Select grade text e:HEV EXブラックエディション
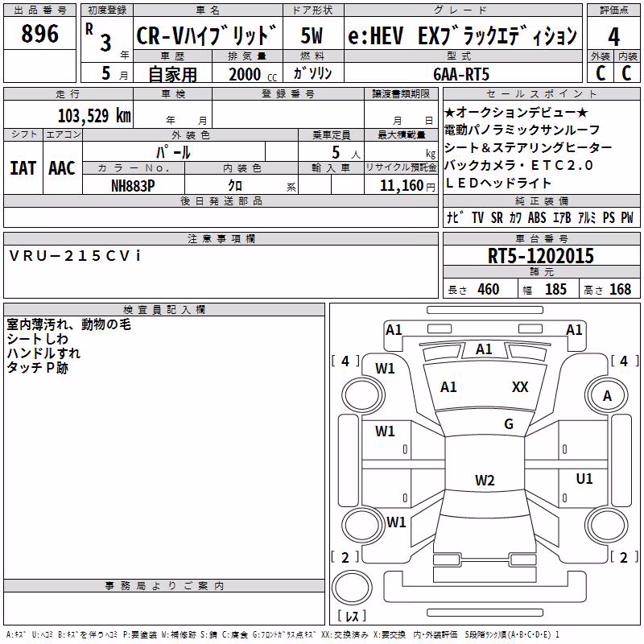 point(462,35)
